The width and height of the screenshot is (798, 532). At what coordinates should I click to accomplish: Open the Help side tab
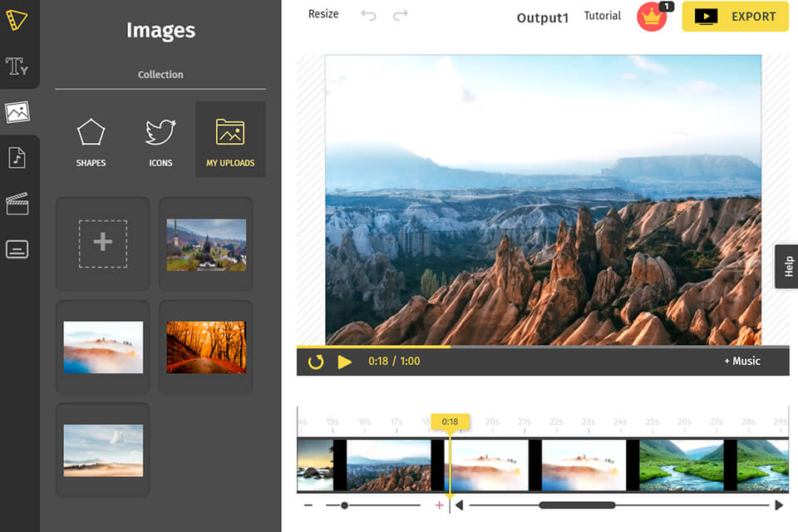787,267
